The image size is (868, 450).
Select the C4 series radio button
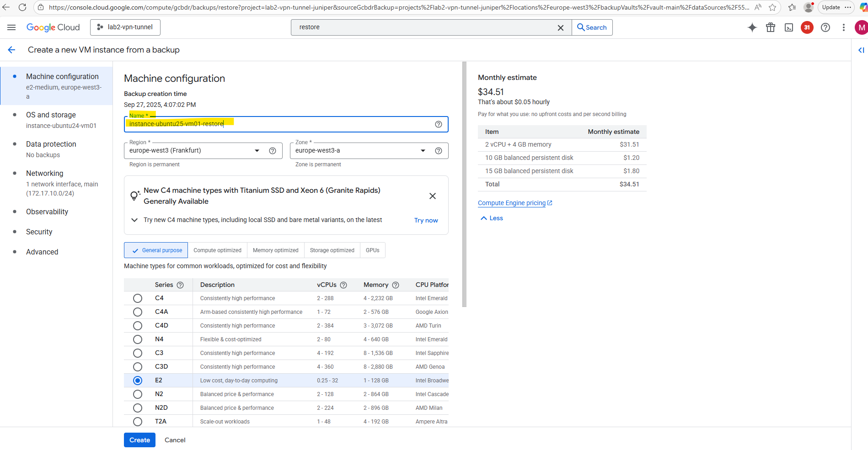[138, 298]
